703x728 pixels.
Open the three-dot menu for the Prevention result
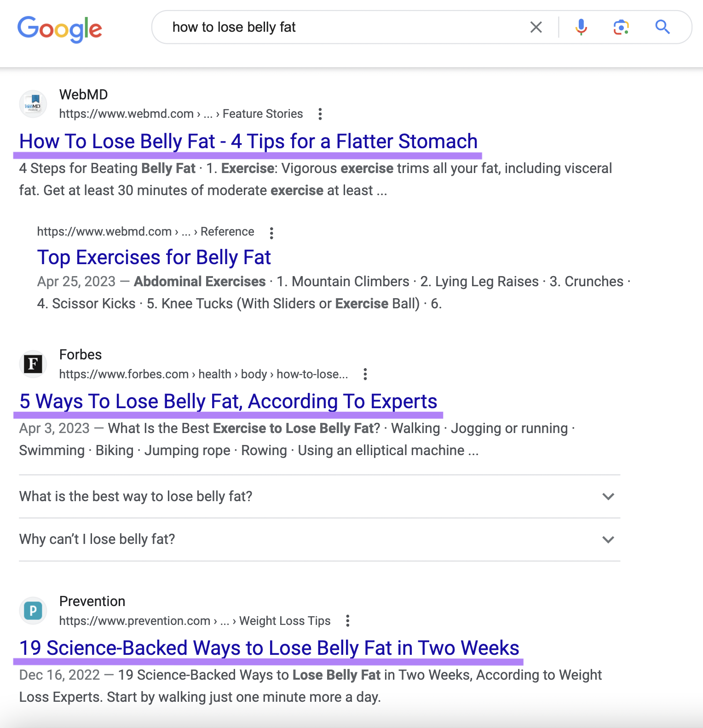(348, 621)
